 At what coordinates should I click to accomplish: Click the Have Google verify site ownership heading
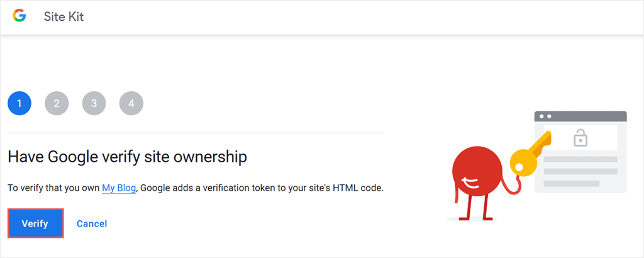(x=127, y=157)
